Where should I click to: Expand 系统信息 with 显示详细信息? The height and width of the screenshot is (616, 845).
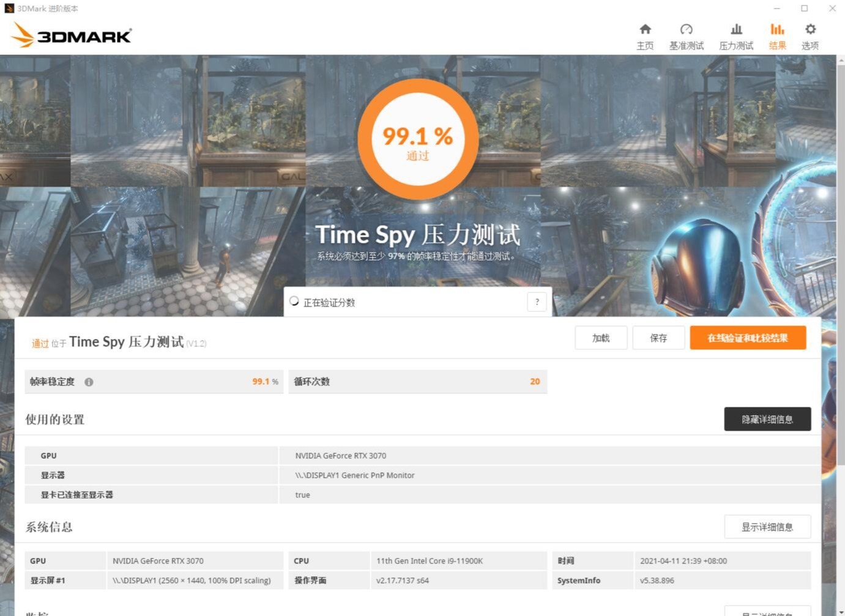tap(767, 526)
